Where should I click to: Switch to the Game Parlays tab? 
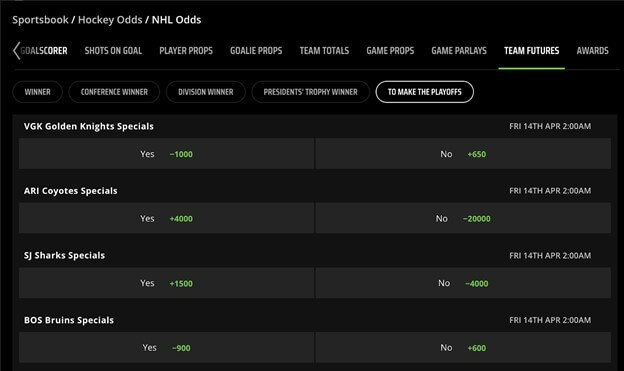(x=459, y=51)
